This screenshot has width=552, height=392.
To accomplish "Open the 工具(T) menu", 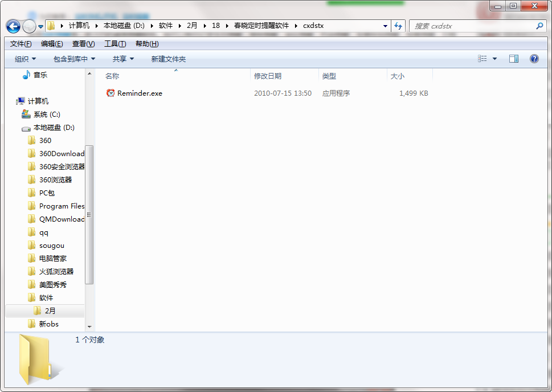I will 115,44.
